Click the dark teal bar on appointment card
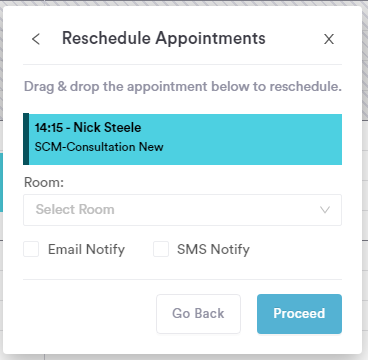Image resolution: width=368 pixels, height=360 pixels. 26,139
